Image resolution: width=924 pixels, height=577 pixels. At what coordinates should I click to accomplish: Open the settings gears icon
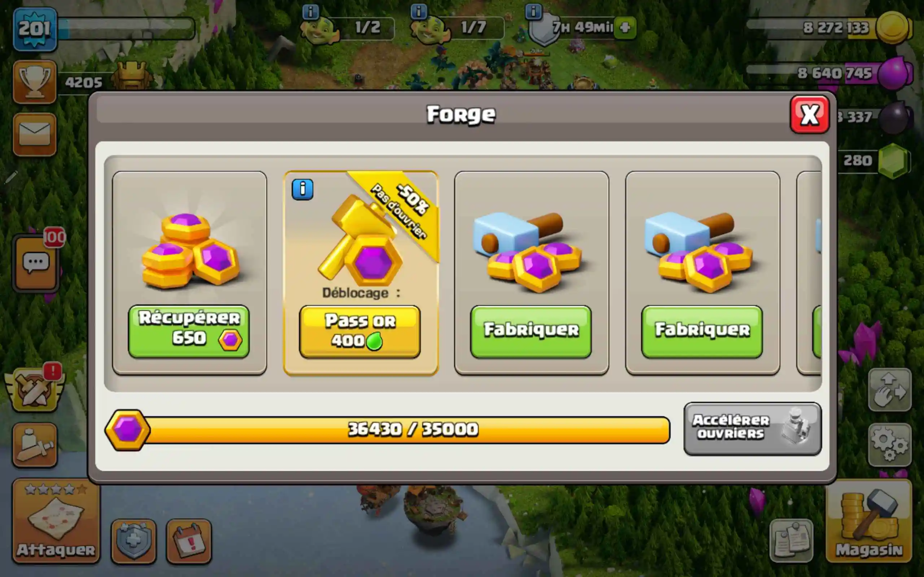tap(890, 445)
